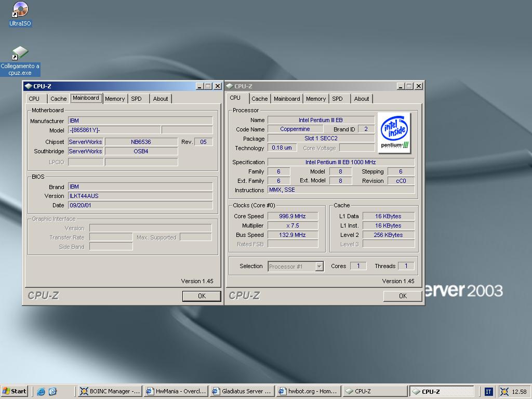The width and height of the screenshot is (532, 399).
Task: Open the Memory tab in left CPU-Z window
Action: 115,99
